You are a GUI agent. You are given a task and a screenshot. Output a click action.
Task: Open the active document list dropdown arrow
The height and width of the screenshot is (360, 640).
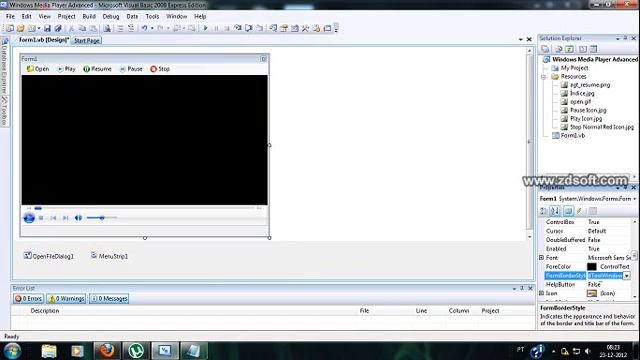click(520, 40)
